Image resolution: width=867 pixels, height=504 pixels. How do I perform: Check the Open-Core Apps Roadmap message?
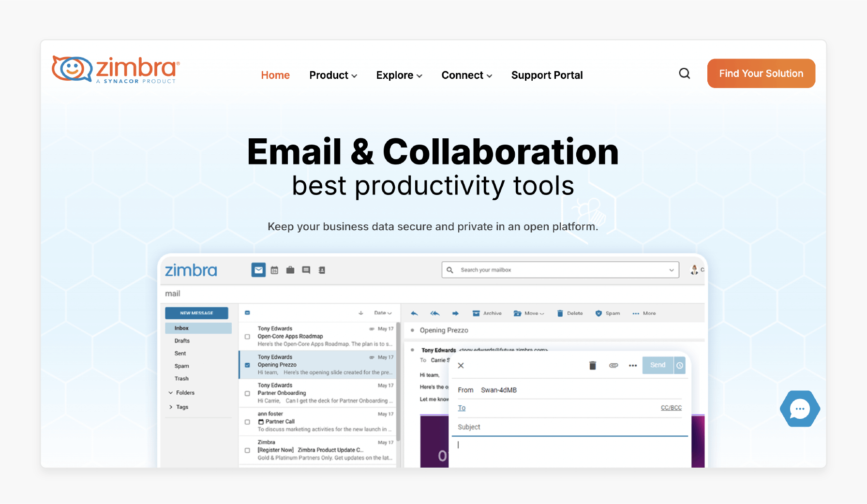point(247,337)
